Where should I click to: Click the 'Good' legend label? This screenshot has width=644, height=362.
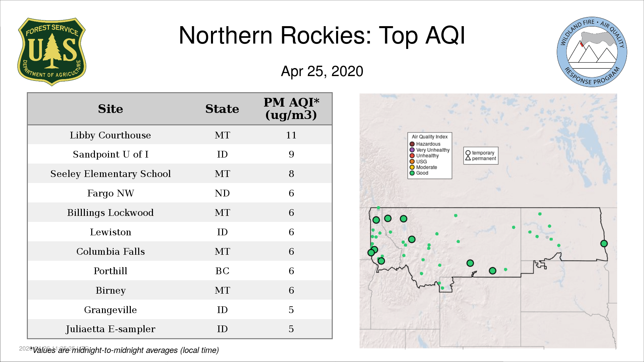(422, 173)
